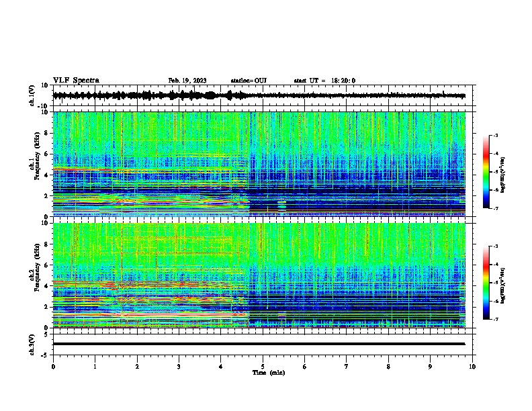Image resolution: width=532 pixels, height=411 pixels.
Task: Click the "station=OUI" header label
Action: [249, 81]
